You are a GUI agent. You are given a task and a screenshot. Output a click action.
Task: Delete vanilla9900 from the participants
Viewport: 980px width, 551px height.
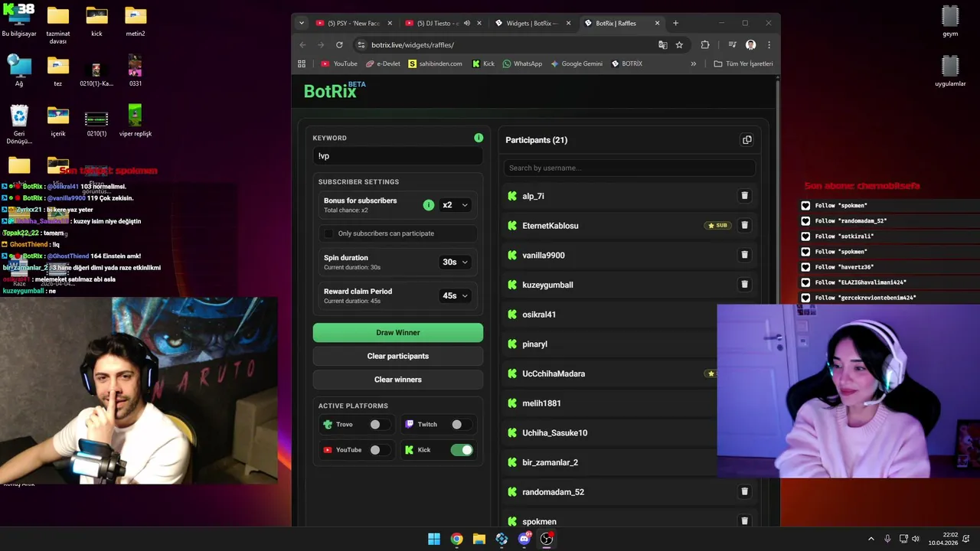coord(744,255)
